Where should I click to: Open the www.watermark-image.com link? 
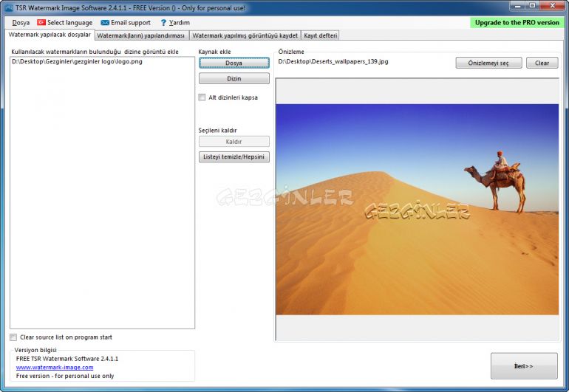(55, 367)
